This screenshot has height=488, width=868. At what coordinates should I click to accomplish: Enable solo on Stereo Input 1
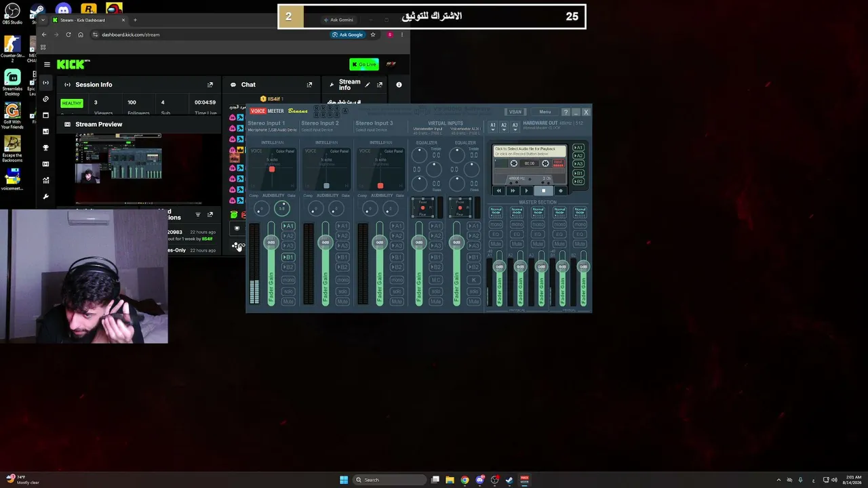tap(288, 291)
